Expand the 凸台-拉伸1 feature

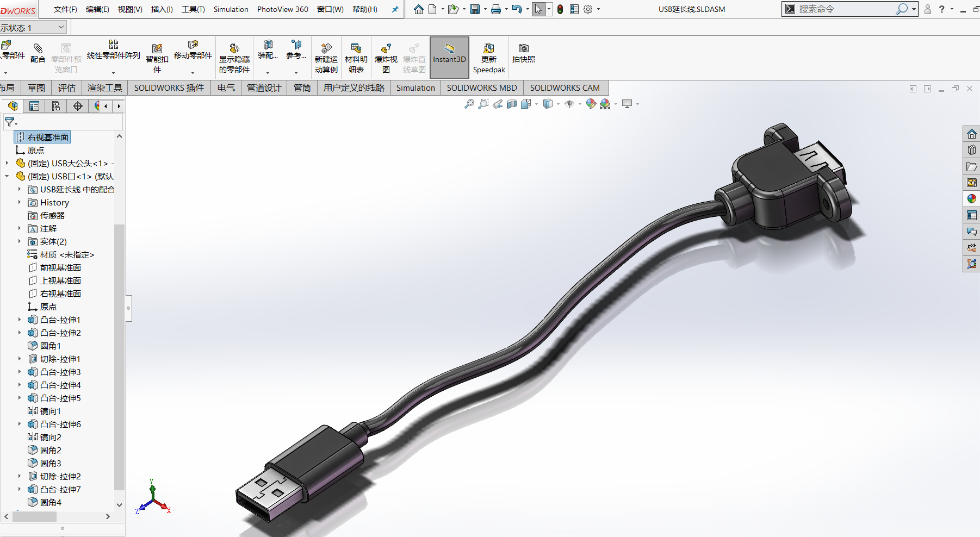[x=19, y=320]
